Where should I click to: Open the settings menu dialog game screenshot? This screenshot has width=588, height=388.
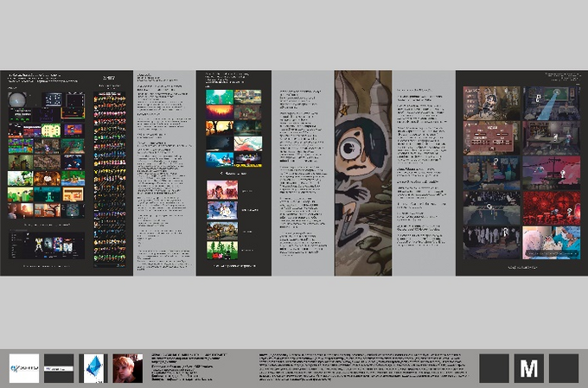[492, 137]
